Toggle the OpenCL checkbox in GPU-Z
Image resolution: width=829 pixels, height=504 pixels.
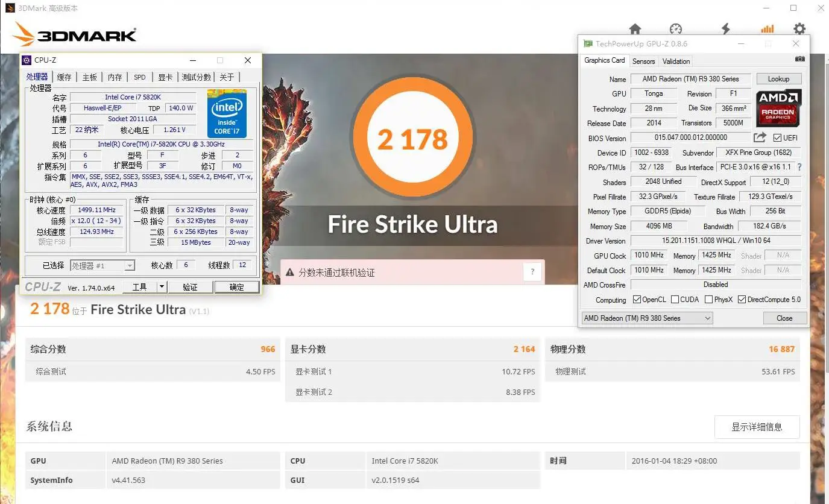pyautogui.click(x=637, y=300)
